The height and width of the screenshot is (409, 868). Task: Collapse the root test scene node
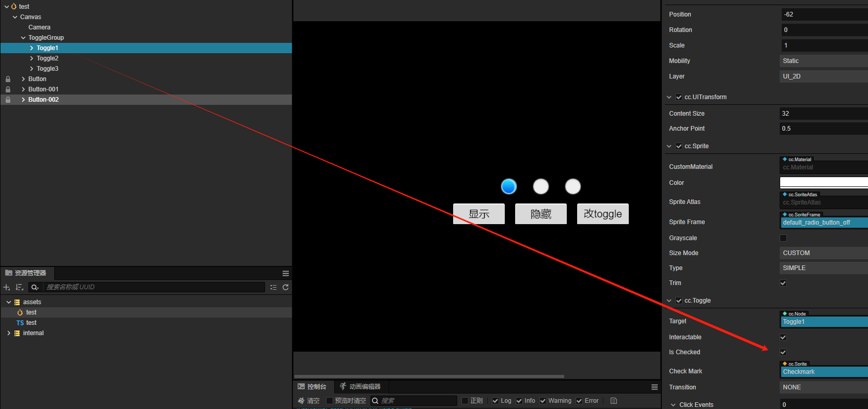click(7, 7)
